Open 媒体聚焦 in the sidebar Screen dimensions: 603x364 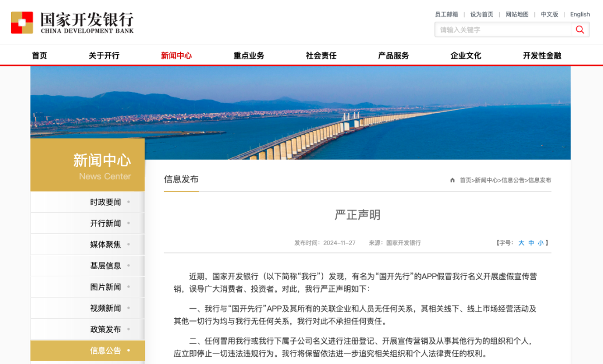106,245
